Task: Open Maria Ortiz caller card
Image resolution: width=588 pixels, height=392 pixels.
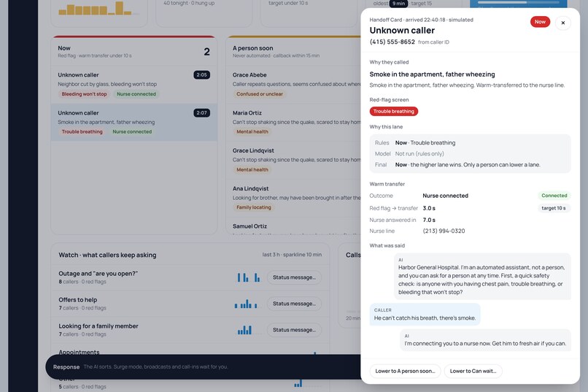Action: [293, 123]
